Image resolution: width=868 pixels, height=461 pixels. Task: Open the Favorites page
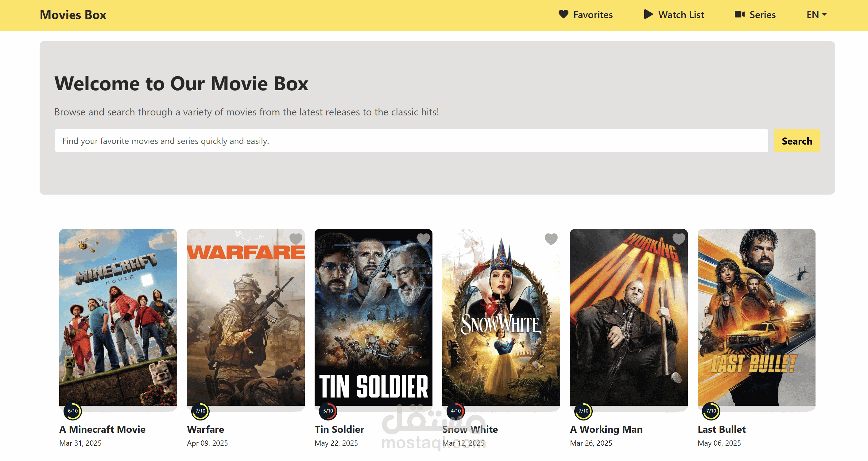point(592,14)
